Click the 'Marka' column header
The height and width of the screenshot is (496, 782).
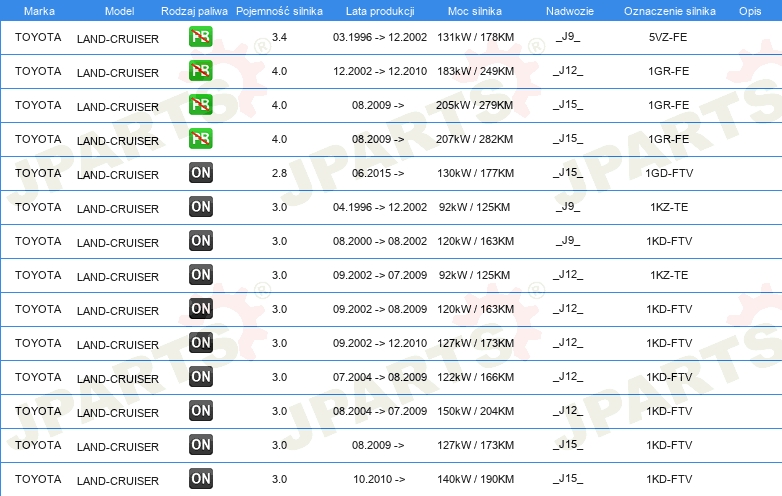[39, 10]
